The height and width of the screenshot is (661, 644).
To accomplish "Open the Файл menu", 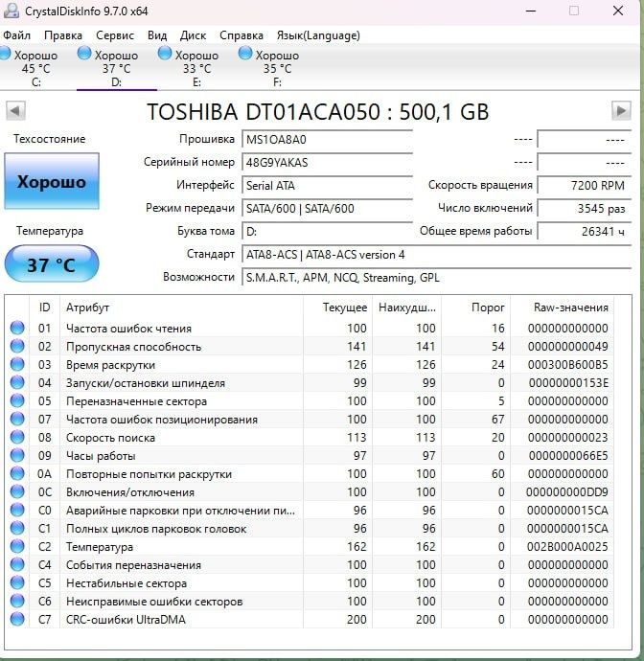I will tap(16, 35).
